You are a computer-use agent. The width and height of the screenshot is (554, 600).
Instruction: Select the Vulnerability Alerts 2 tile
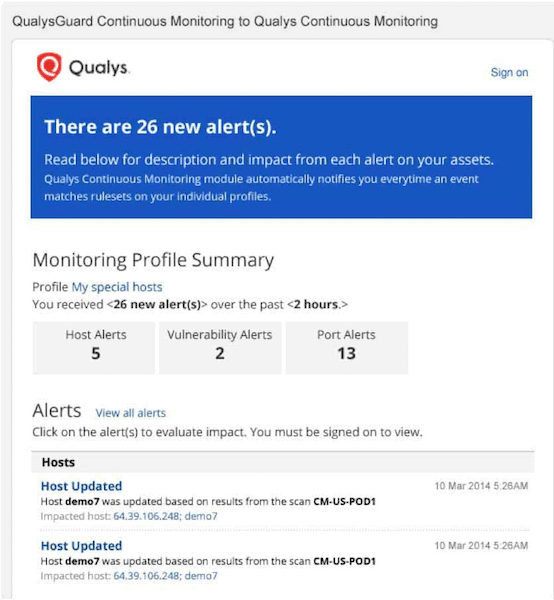coord(220,347)
